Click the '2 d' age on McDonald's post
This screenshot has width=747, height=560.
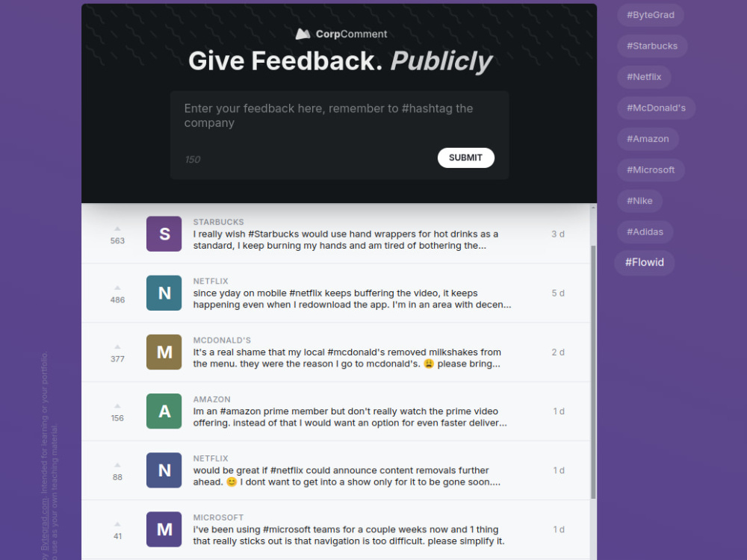[558, 352]
